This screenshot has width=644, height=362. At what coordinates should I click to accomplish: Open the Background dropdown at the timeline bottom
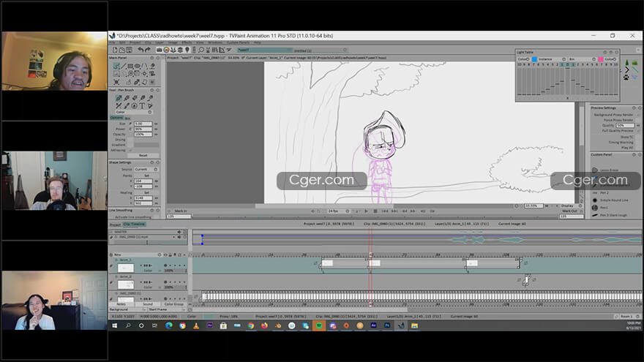pos(127,309)
